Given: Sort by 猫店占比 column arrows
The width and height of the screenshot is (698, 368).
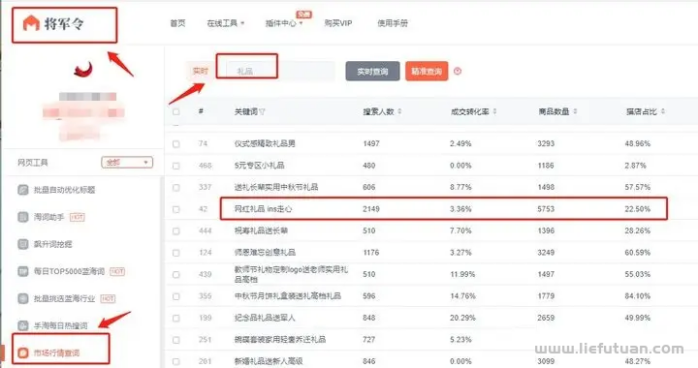Looking at the screenshot, I should coord(663,111).
